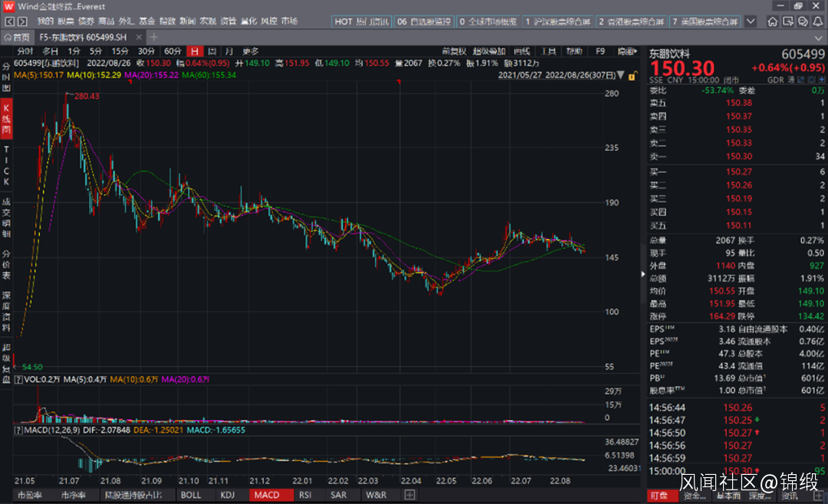The width and height of the screenshot is (828, 504).
Task: Click the collapse arrow beside right quote panel
Action: 642,274
